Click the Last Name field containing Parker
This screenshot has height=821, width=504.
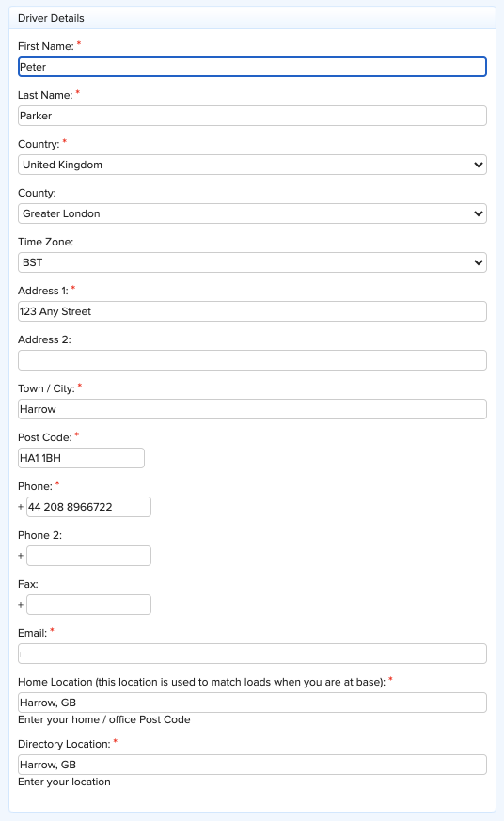click(252, 116)
